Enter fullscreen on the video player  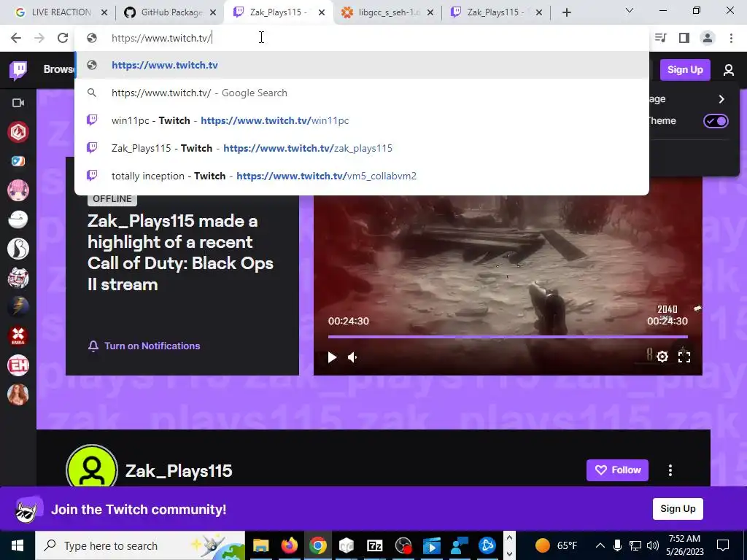coord(684,357)
